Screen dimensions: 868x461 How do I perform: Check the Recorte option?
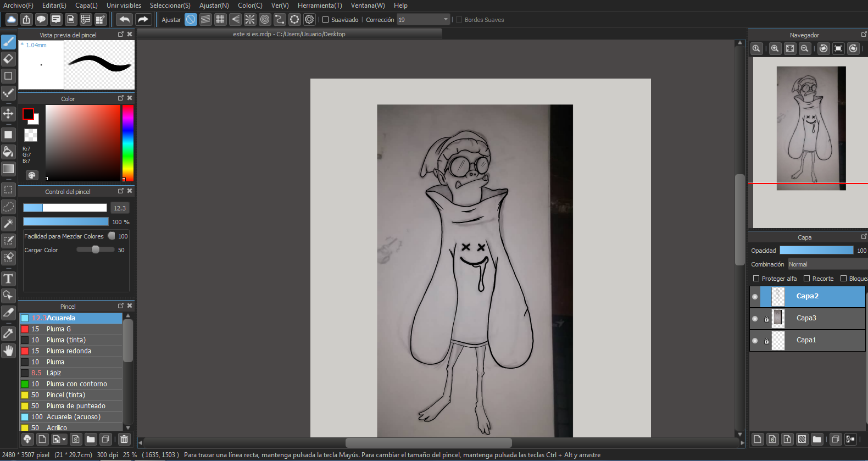tap(806, 279)
